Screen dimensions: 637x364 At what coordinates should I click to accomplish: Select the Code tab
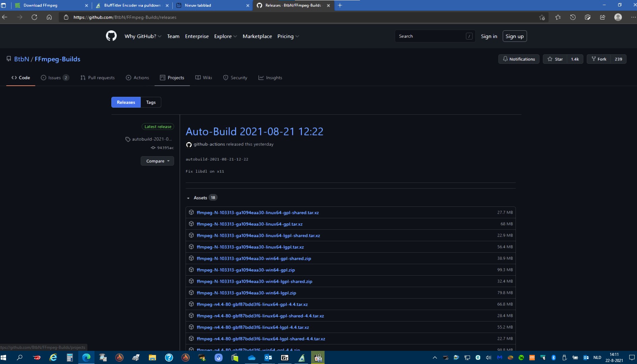pos(21,78)
